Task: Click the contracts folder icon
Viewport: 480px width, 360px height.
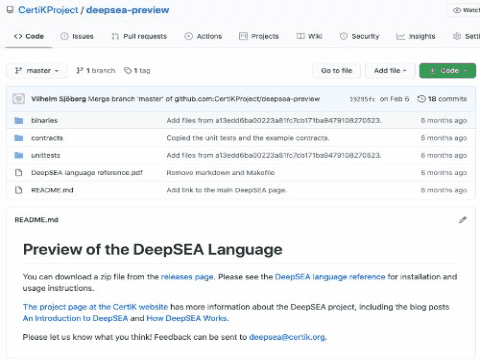Action: 19,138
